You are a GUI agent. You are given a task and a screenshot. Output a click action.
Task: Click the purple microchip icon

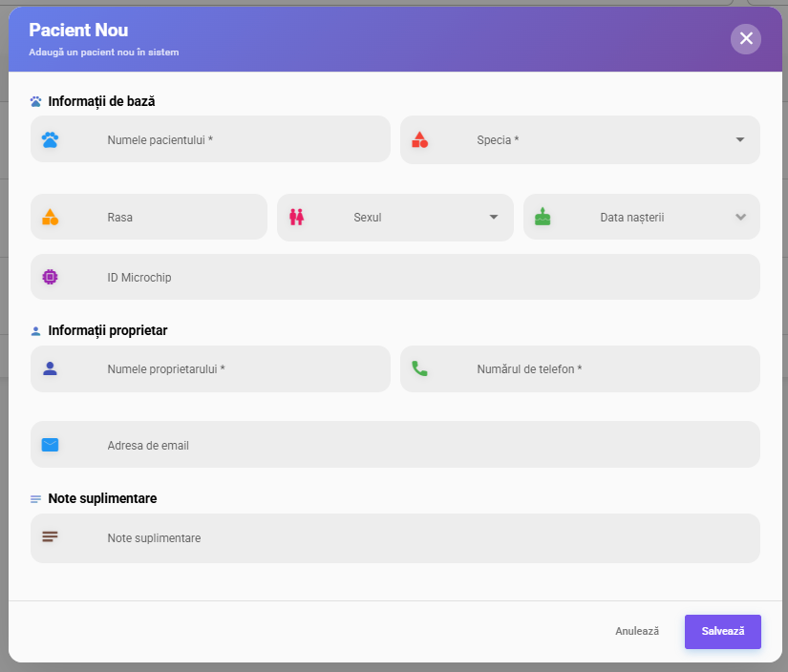coord(50,277)
